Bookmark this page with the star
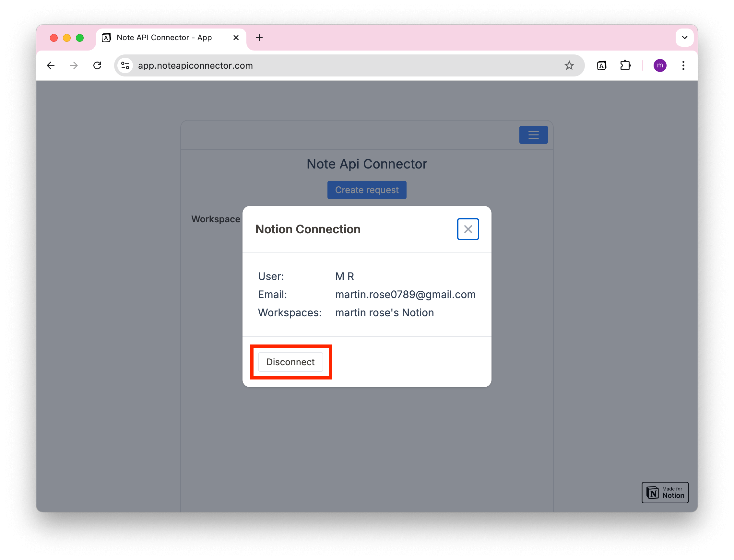The image size is (734, 560). click(x=569, y=65)
